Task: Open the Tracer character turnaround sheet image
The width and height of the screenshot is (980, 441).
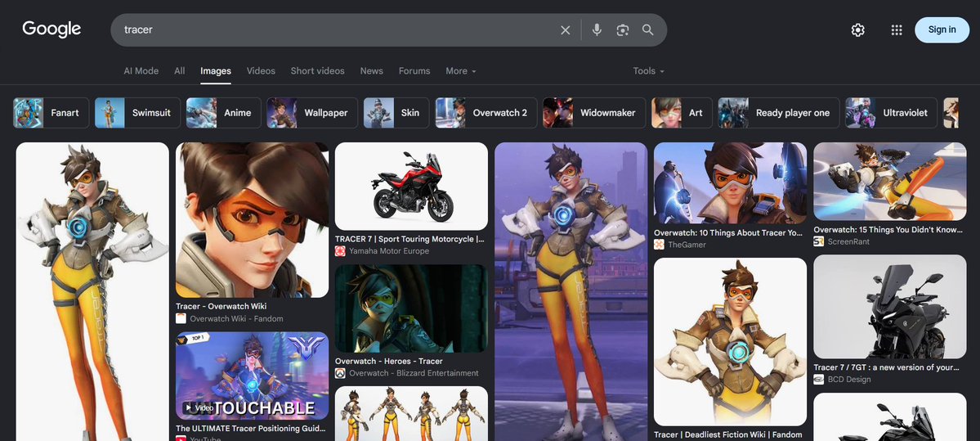Action: point(411,413)
